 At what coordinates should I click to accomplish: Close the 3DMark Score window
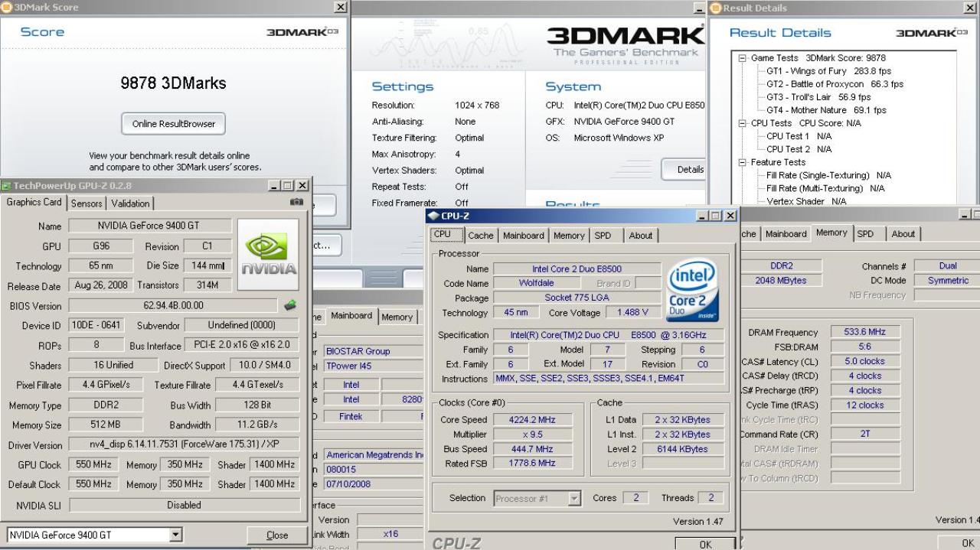click(341, 7)
